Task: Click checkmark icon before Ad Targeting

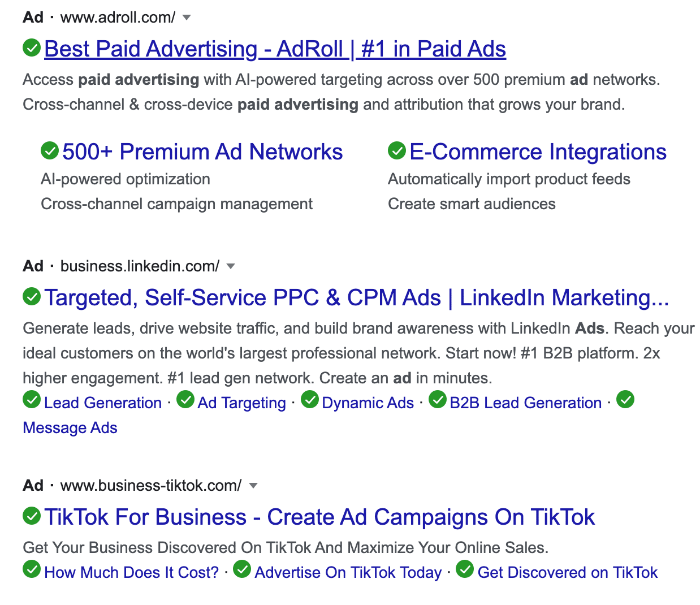Action: click(185, 400)
